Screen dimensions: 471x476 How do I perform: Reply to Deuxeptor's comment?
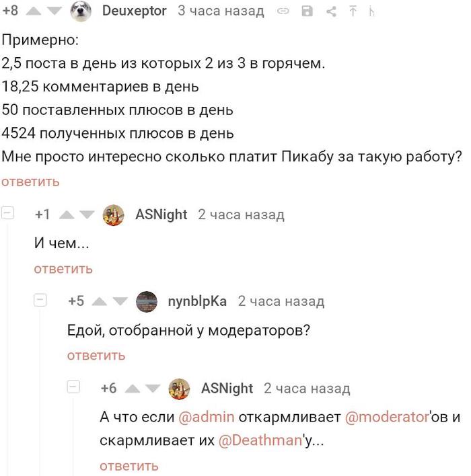[x=30, y=182]
